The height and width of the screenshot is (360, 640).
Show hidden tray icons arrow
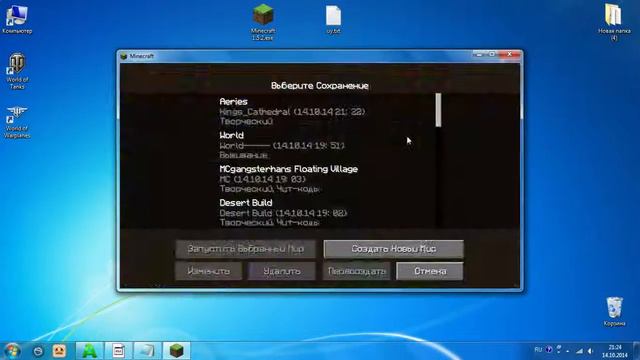[568, 351]
